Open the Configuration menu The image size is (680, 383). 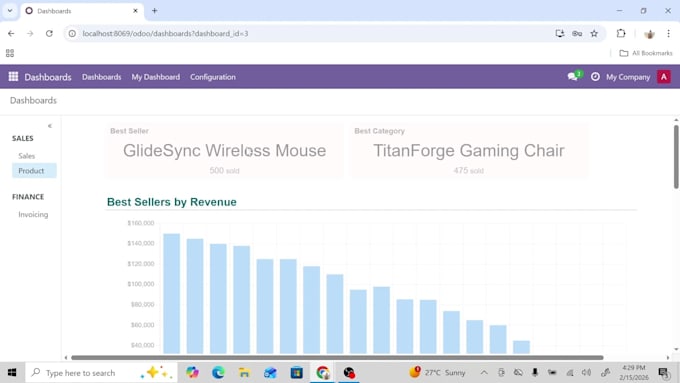point(212,77)
